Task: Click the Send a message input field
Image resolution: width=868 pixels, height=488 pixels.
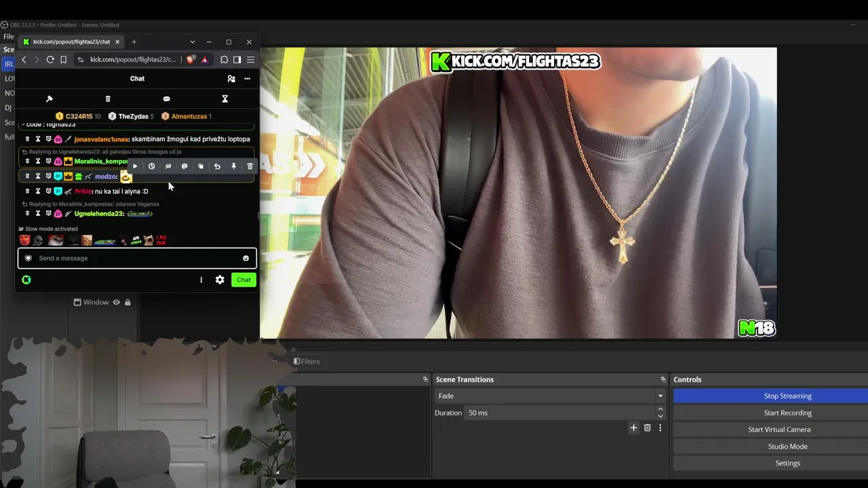Action: point(137,258)
